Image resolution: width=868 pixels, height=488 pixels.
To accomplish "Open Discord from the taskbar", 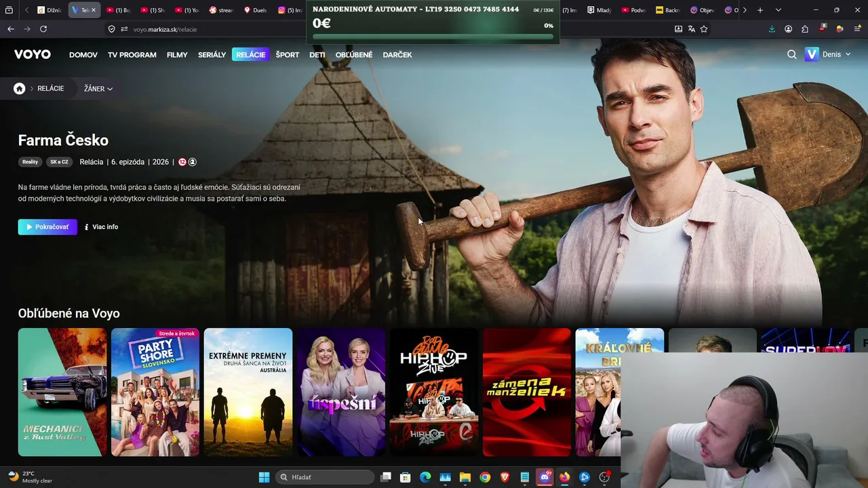I will point(545,477).
